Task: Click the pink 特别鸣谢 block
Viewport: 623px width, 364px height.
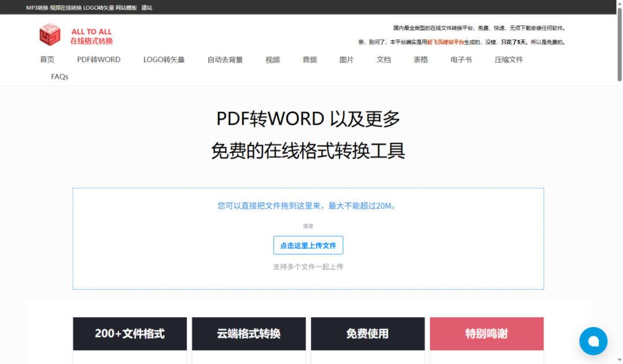Action: [x=486, y=333]
